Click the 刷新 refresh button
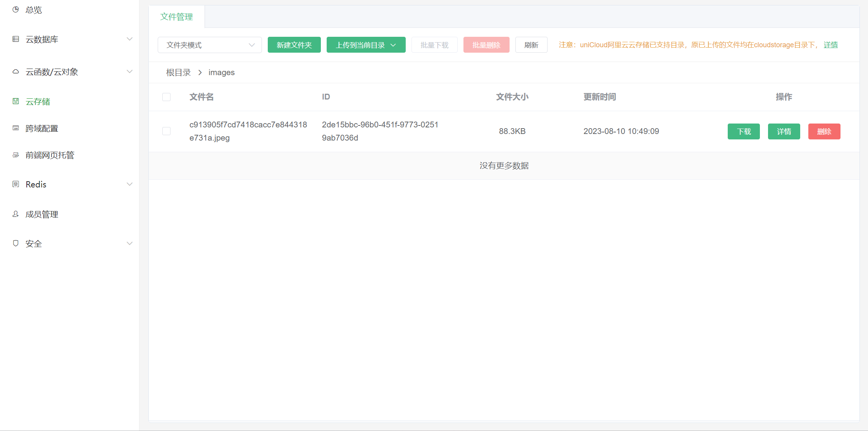This screenshot has height=431, width=868. pos(531,45)
